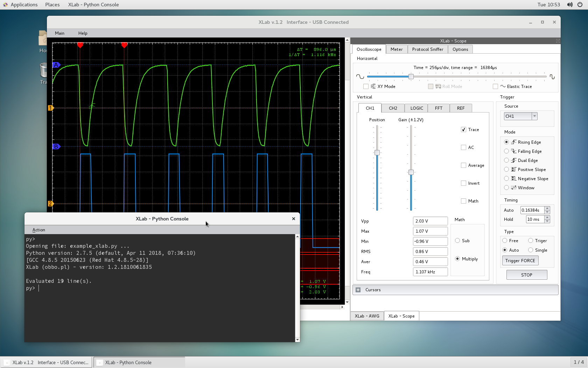Select the blue B cursor marker

[56, 146]
